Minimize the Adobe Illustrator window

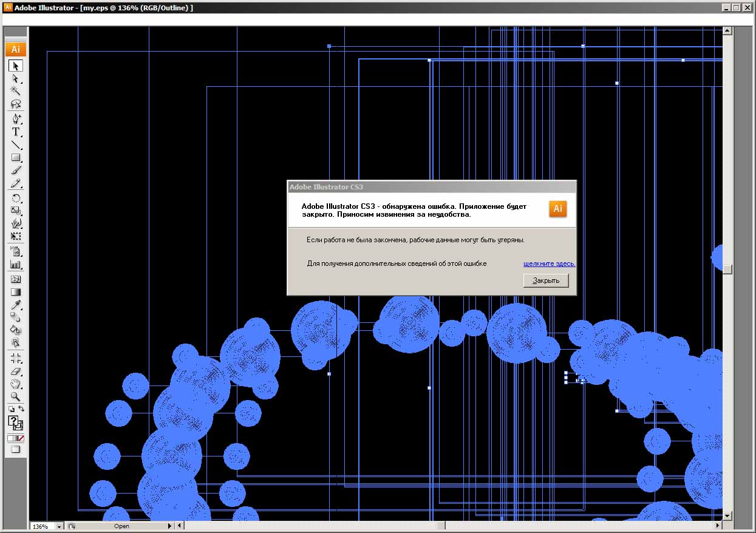pyautogui.click(x=726, y=8)
